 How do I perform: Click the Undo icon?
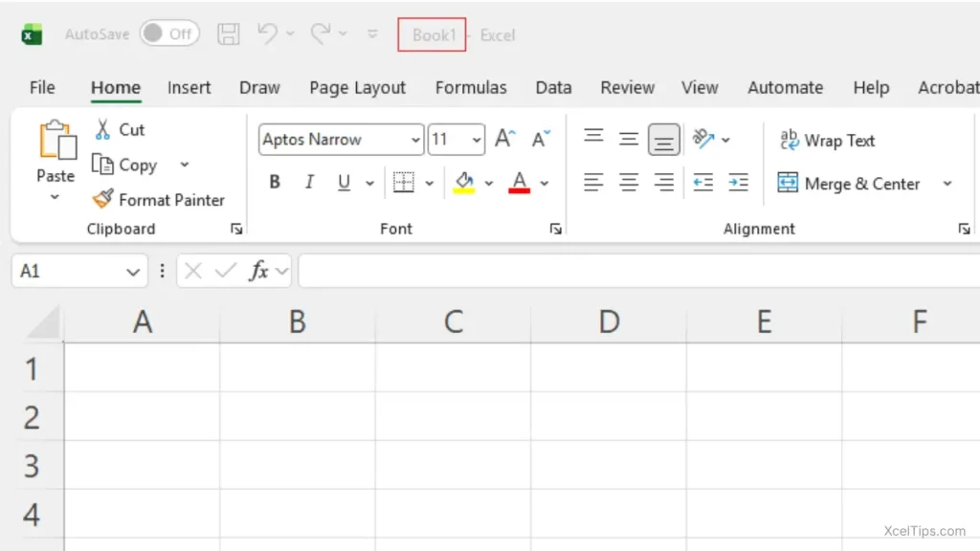tap(266, 33)
